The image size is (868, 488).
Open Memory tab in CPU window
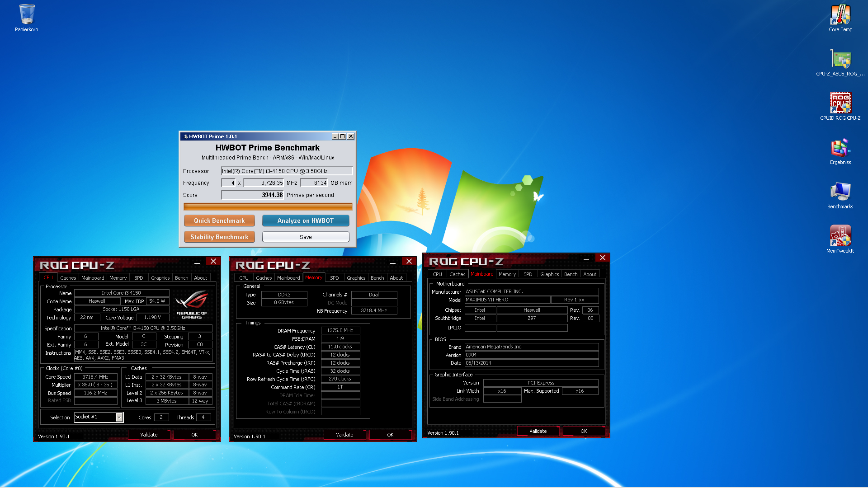[x=118, y=278]
